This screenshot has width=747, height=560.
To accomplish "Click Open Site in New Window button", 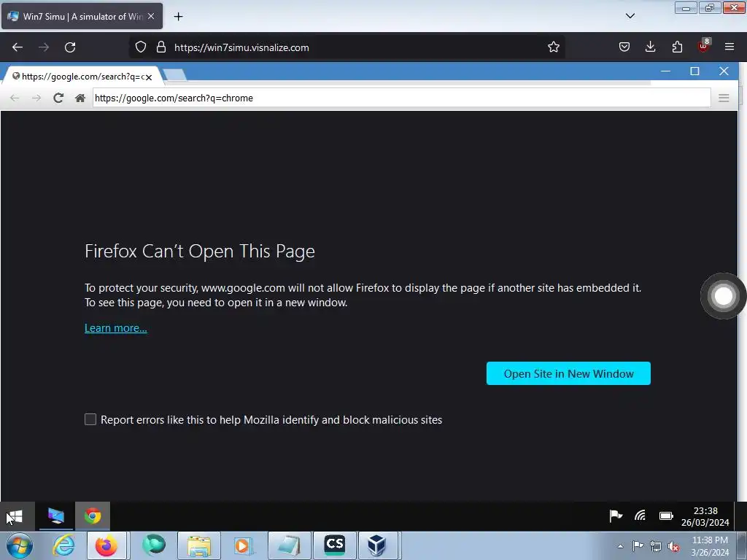I will click(568, 374).
